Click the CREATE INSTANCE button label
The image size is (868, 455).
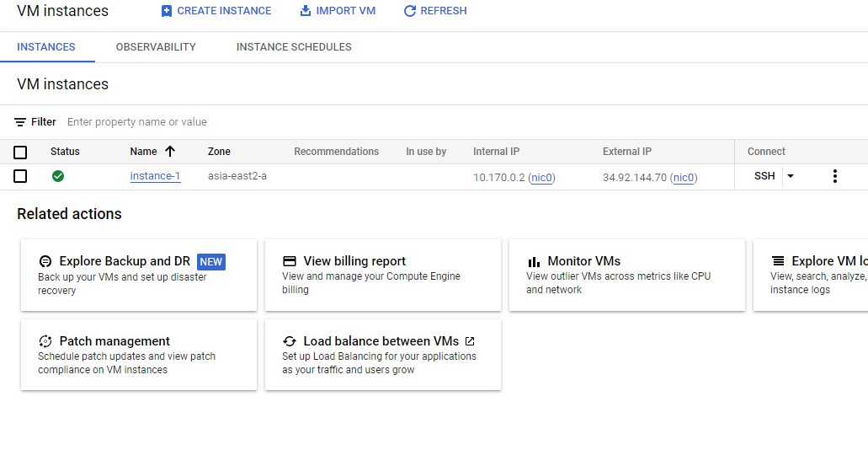(224, 11)
